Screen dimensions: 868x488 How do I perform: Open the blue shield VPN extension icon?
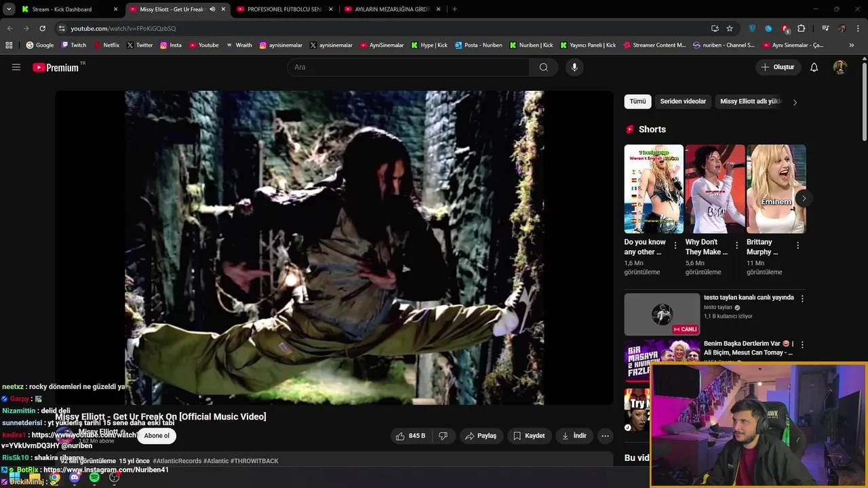coord(752,28)
